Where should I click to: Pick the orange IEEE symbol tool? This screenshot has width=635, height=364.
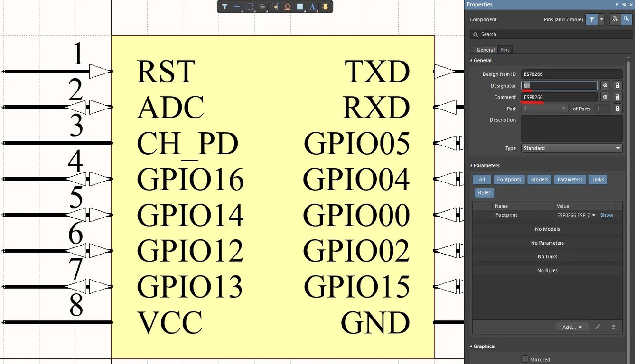(287, 7)
